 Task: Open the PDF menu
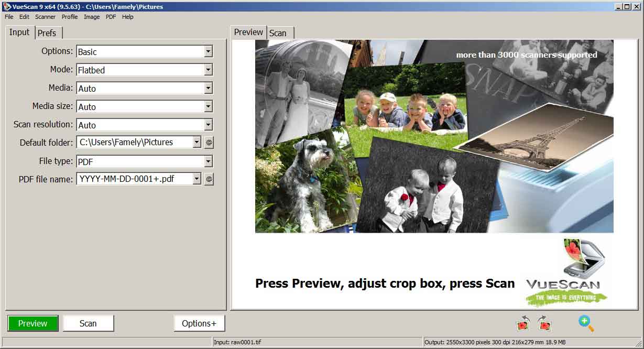pos(111,17)
